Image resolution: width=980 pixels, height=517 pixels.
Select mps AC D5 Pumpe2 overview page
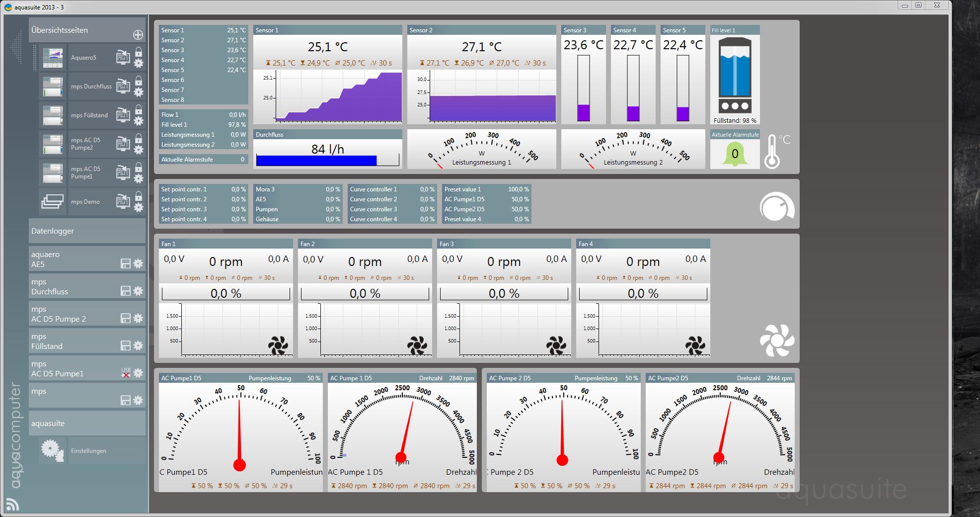point(85,144)
